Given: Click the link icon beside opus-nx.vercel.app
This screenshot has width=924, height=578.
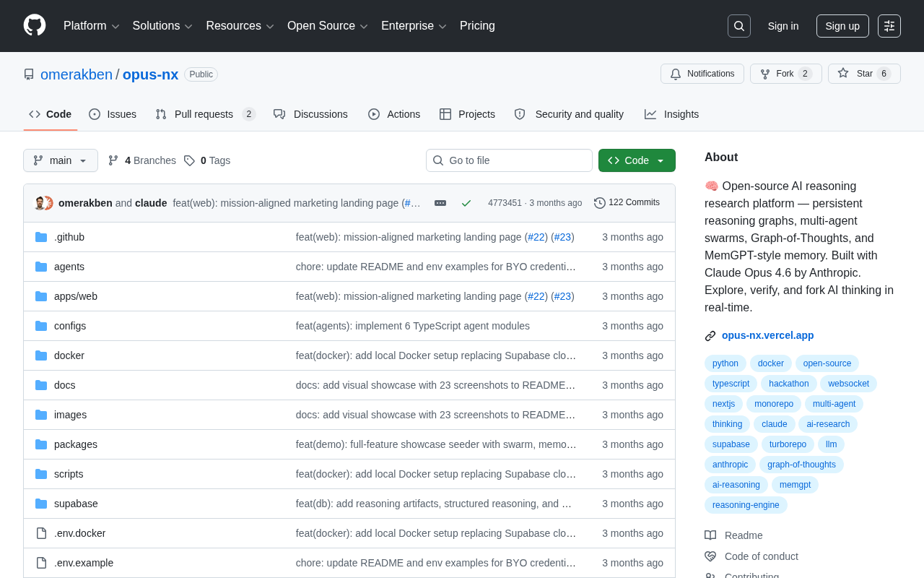Looking at the screenshot, I should click(710, 336).
